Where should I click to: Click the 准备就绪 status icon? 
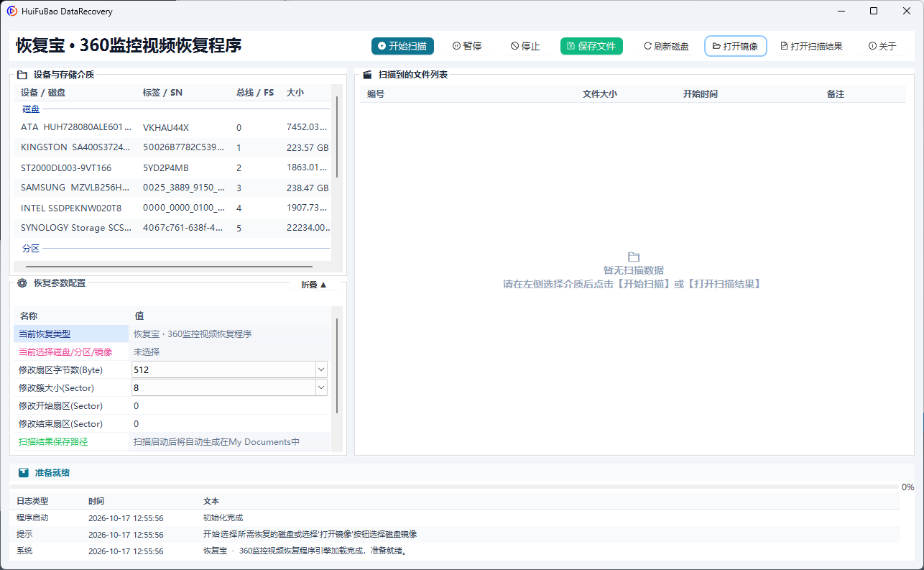coord(24,473)
